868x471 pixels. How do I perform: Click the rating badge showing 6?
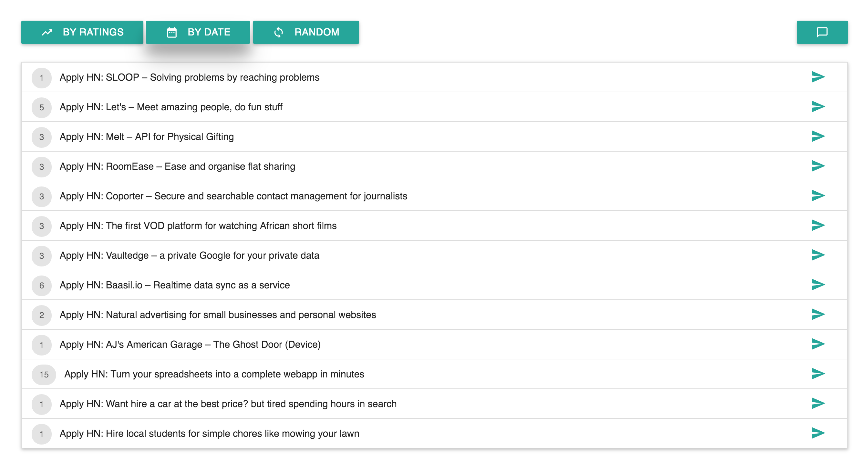41,286
